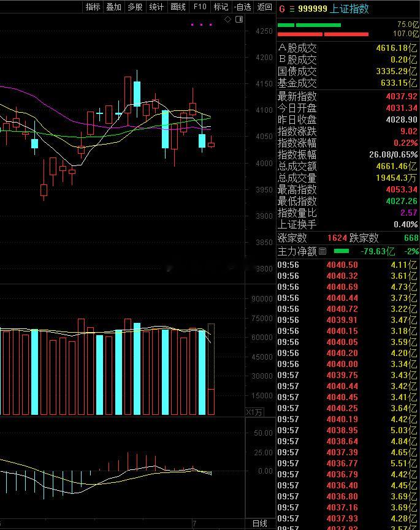Select tick row with volume 5.51亿

(348, 463)
